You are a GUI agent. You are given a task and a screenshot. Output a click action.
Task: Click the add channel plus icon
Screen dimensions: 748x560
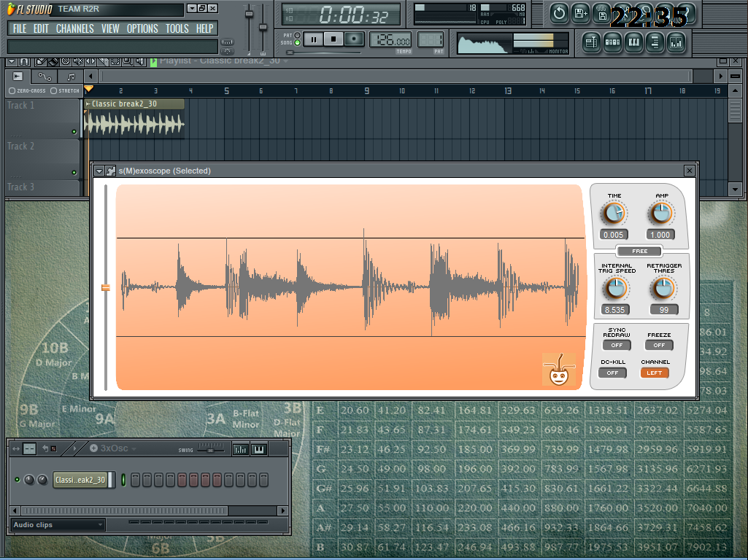point(93,448)
